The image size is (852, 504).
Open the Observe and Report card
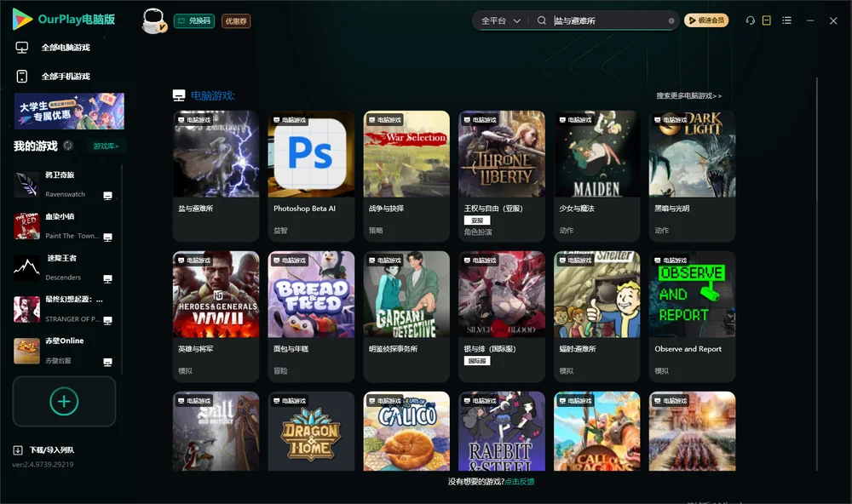click(692, 316)
